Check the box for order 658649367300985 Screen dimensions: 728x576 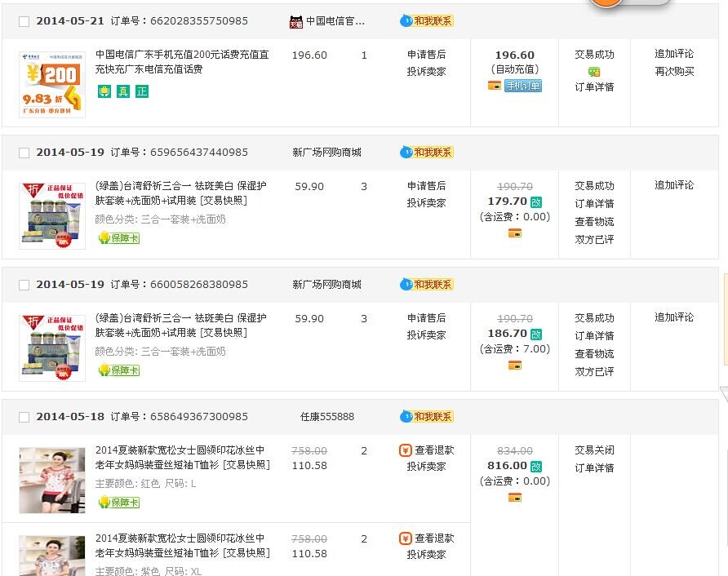point(24,417)
